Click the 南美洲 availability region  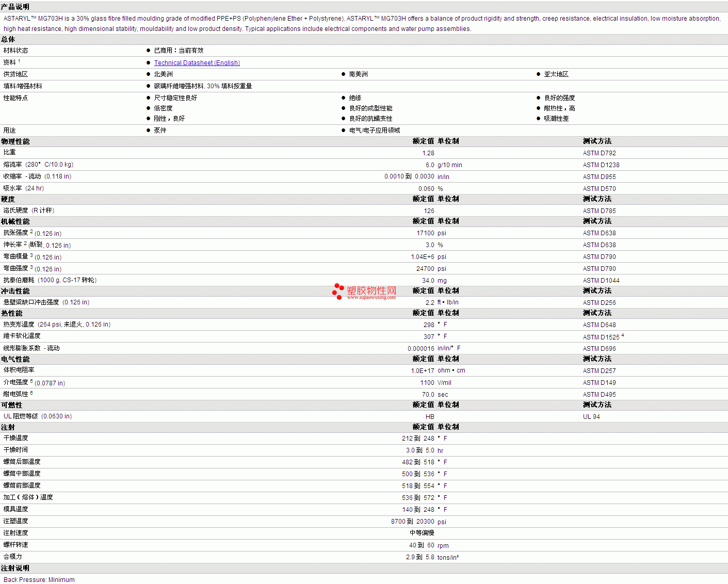click(x=359, y=74)
